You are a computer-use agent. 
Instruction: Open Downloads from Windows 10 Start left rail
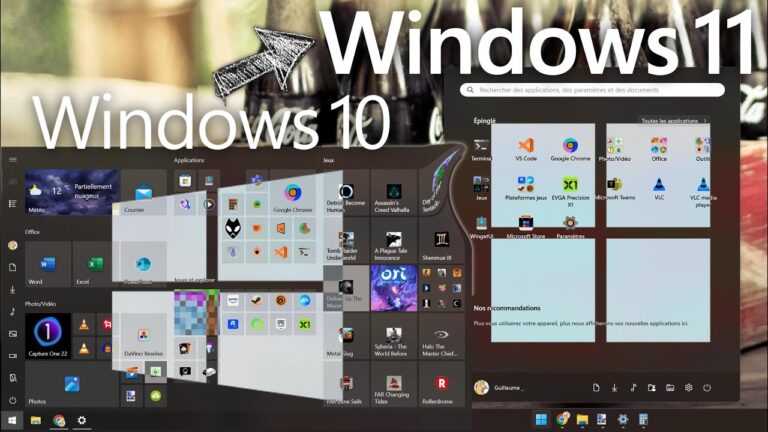(x=13, y=289)
